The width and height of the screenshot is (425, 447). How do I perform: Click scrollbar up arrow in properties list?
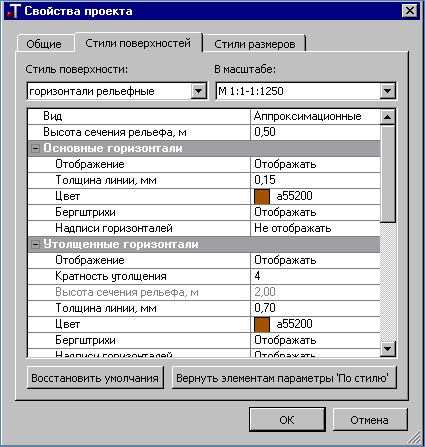point(387,117)
